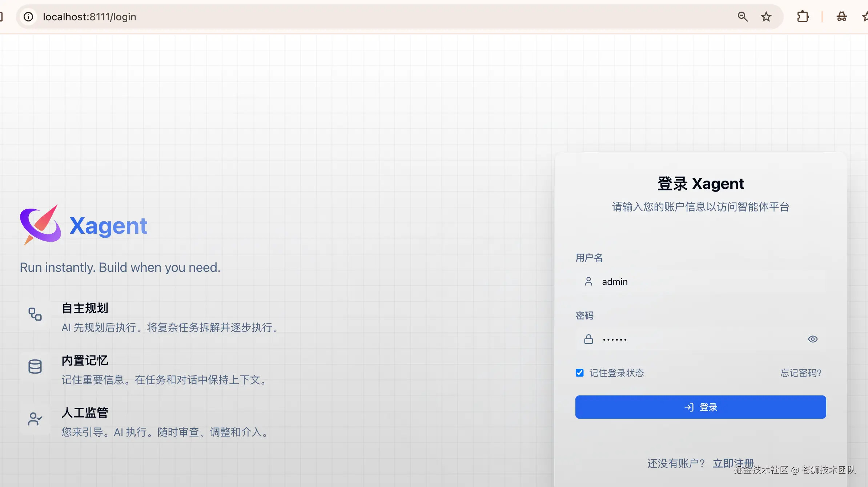Viewport: 868px width, 487px height.
Task: Click the Xagent rocket logo icon
Action: click(40, 225)
